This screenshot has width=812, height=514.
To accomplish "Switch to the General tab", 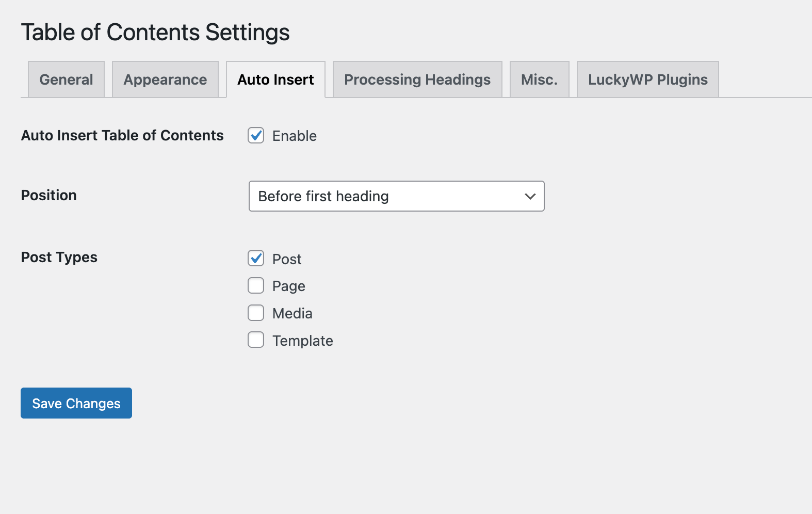I will [x=66, y=79].
